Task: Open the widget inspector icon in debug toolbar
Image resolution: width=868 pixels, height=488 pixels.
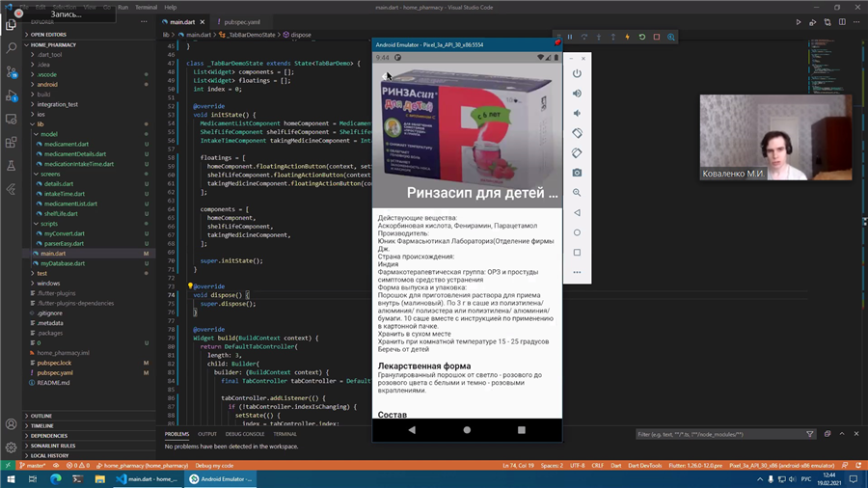Action: click(671, 37)
